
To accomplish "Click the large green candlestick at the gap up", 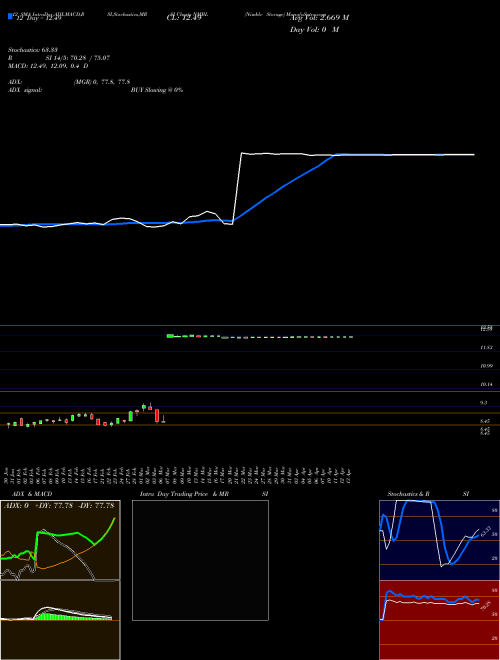I will [170, 335].
